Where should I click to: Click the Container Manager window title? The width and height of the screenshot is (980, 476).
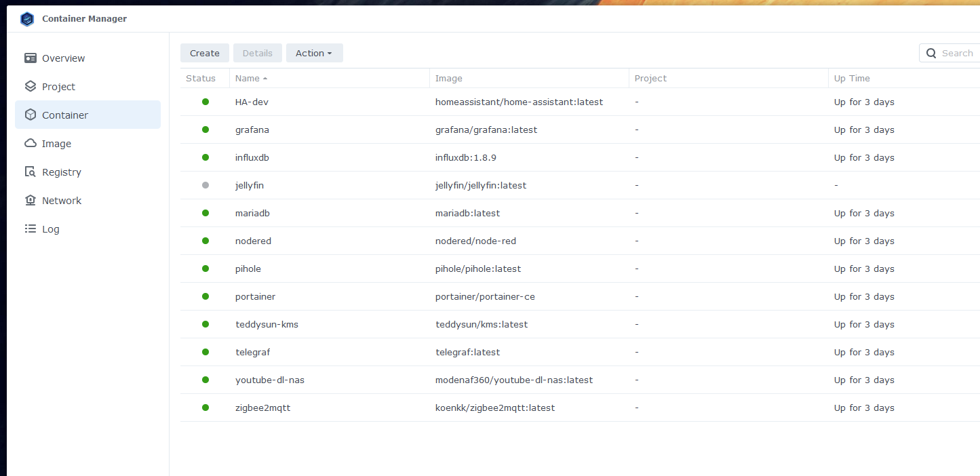pos(84,19)
